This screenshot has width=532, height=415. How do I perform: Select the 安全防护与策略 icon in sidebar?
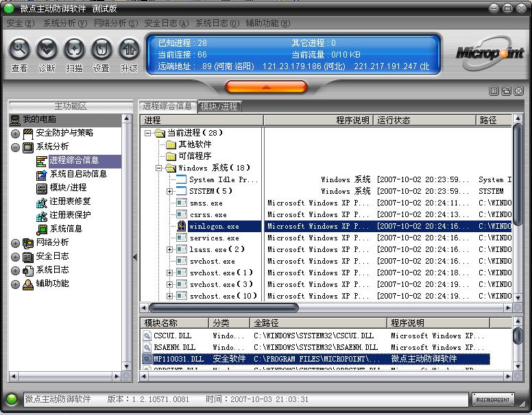point(28,134)
